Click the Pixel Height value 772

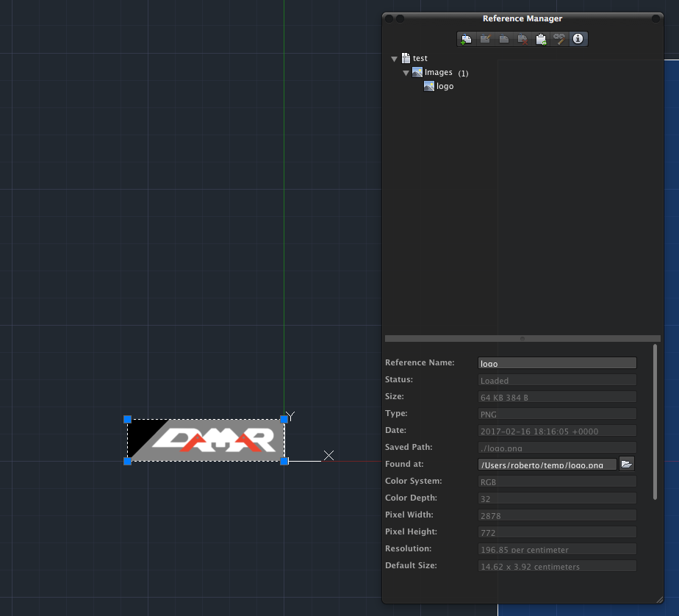point(557,532)
